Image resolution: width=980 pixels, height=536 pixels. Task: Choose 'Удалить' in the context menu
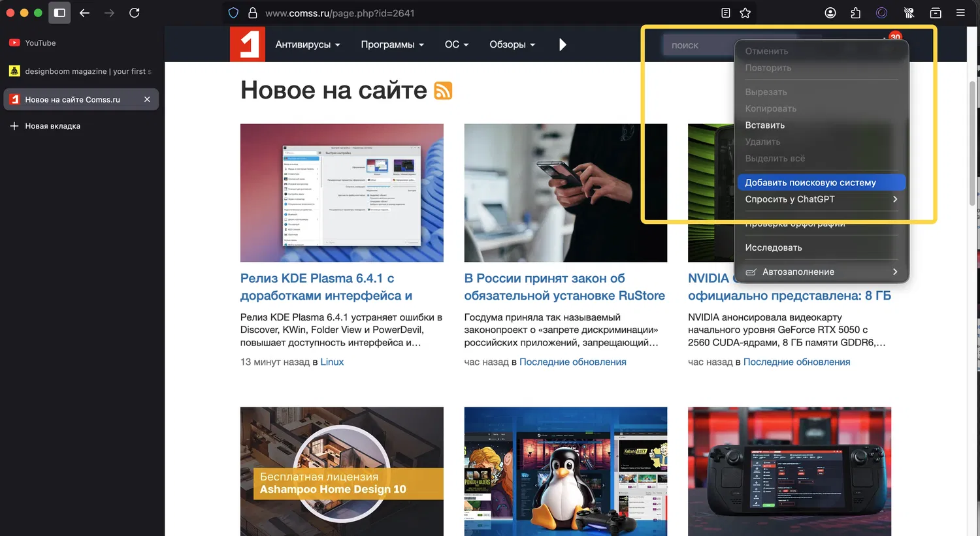(x=822, y=142)
